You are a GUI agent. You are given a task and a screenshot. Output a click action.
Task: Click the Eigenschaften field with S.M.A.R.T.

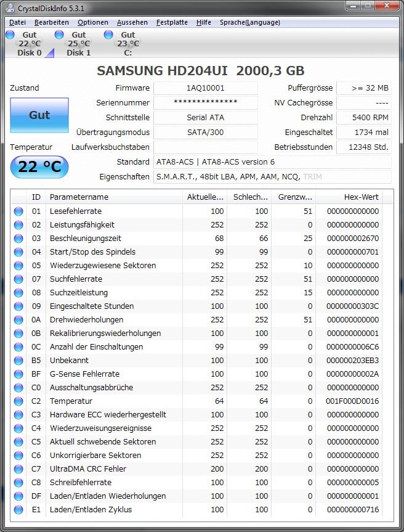272,177
